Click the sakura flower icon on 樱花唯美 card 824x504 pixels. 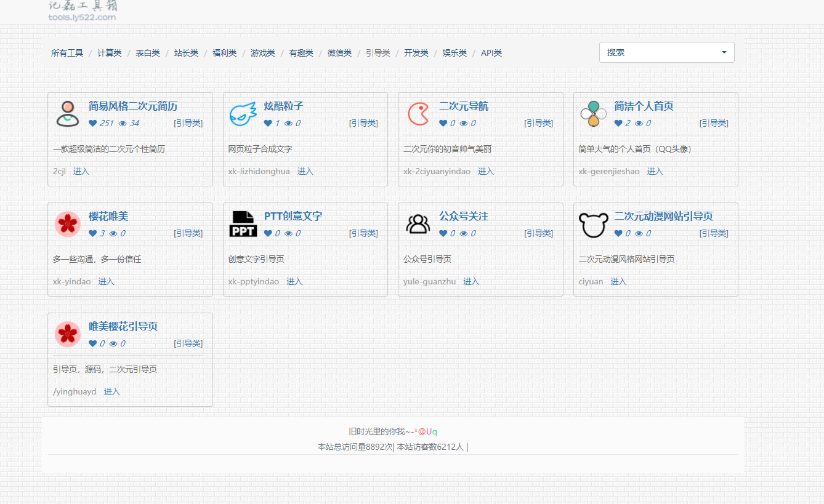pos(67,224)
